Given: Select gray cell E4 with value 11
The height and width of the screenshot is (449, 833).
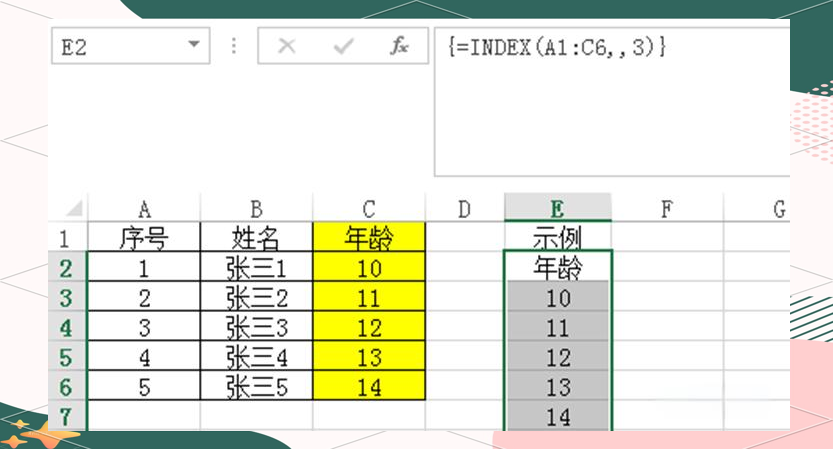Looking at the screenshot, I should click(558, 327).
